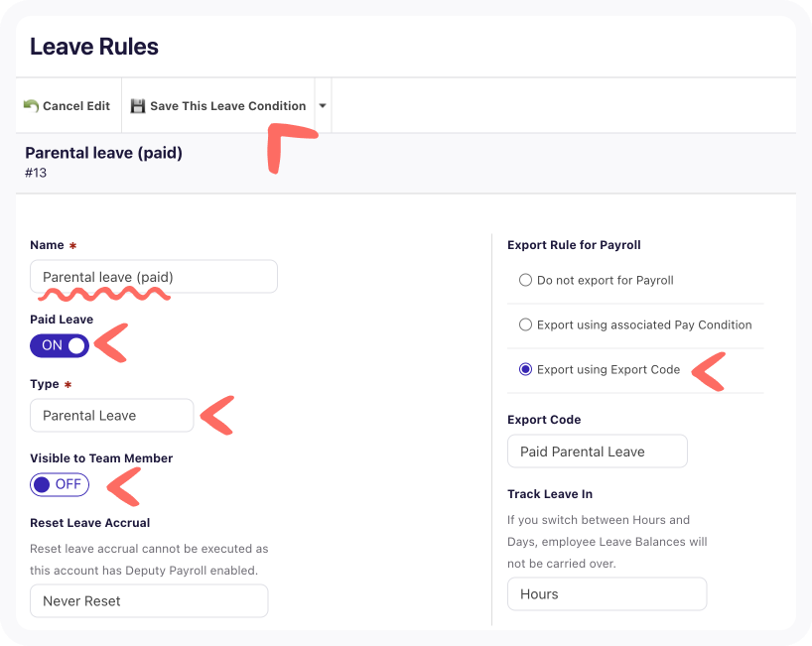
Task: Click the Parental leave (paid) record title
Action: coord(103,153)
